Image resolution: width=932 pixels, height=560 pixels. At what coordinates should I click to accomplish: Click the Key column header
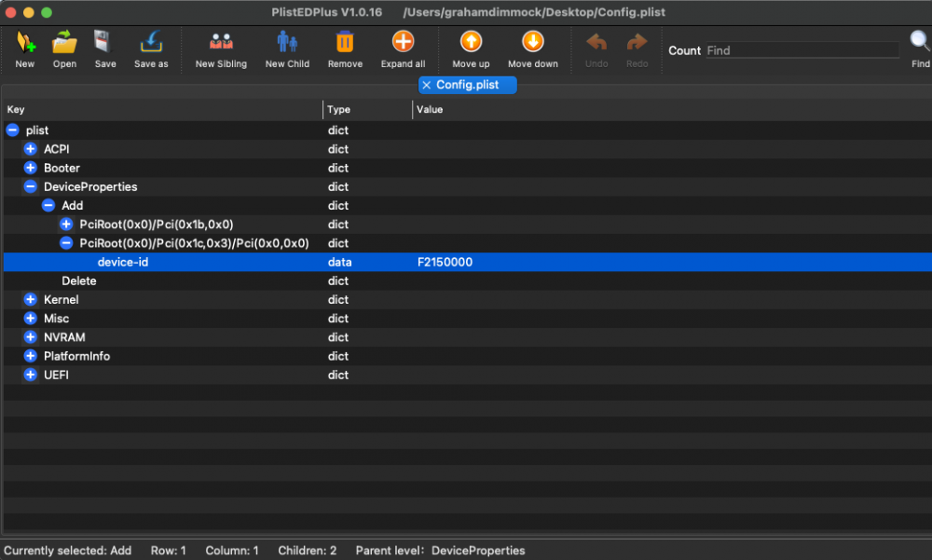[x=16, y=109]
